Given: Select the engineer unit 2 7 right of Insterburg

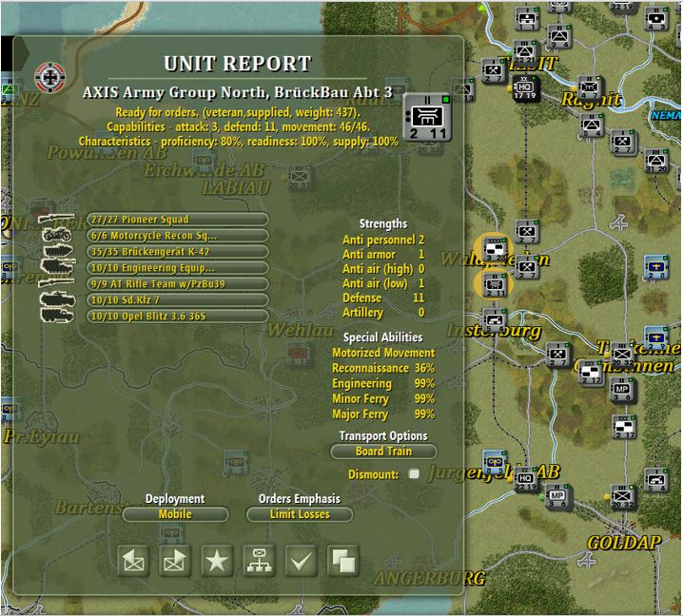Looking at the screenshot, I should pyautogui.click(x=558, y=356).
